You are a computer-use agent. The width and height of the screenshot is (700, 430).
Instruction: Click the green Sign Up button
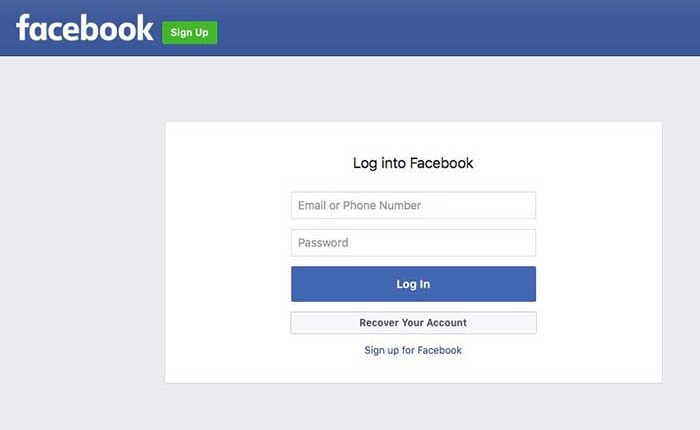190,33
